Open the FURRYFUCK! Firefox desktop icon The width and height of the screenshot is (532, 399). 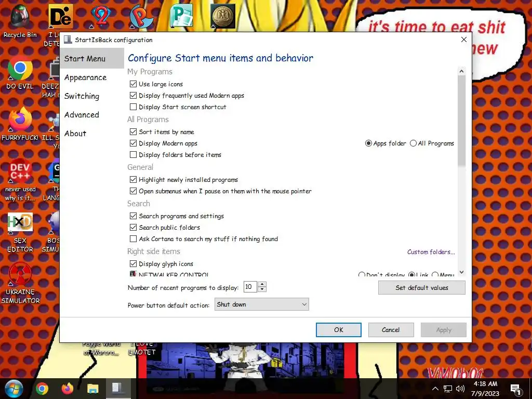[x=20, y=124]
